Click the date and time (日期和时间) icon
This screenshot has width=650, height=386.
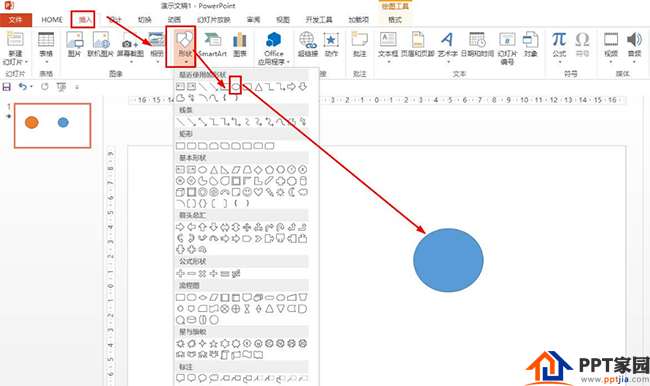pyautogui.click(x=477, y=39)
